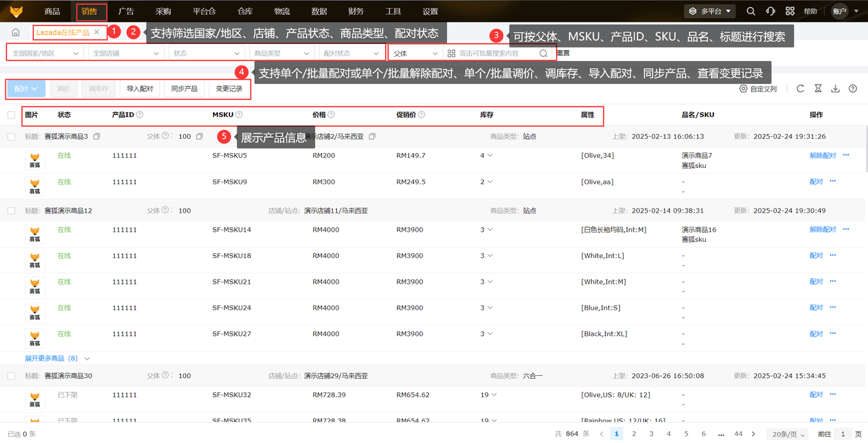Copy the title 赛狐演示商品3 with the copy icon
The image size is (868, 443).
(96, 137)
